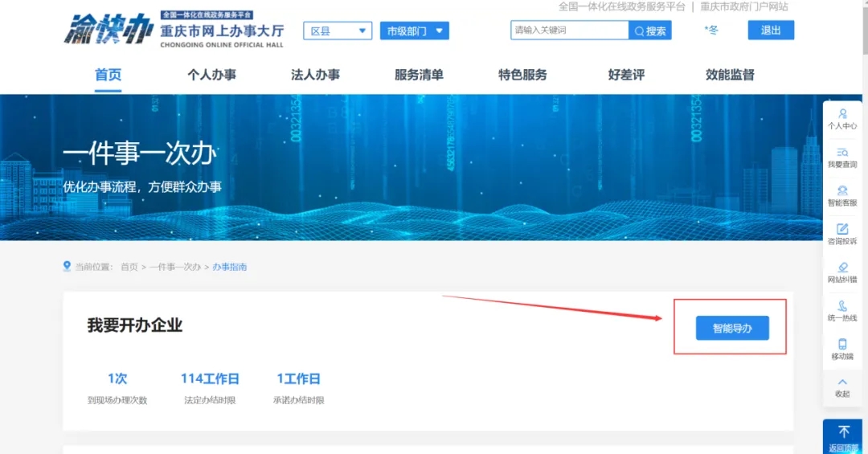Click the keyword search input field
Viewport: 868px width, 454px height.
click(x=569, y=31)
